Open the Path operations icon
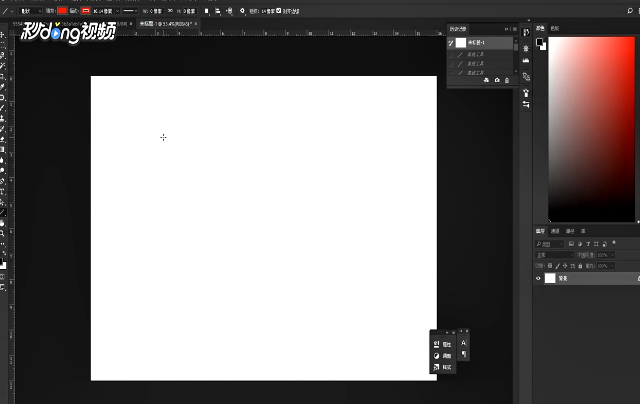 [x=206, y=11]
